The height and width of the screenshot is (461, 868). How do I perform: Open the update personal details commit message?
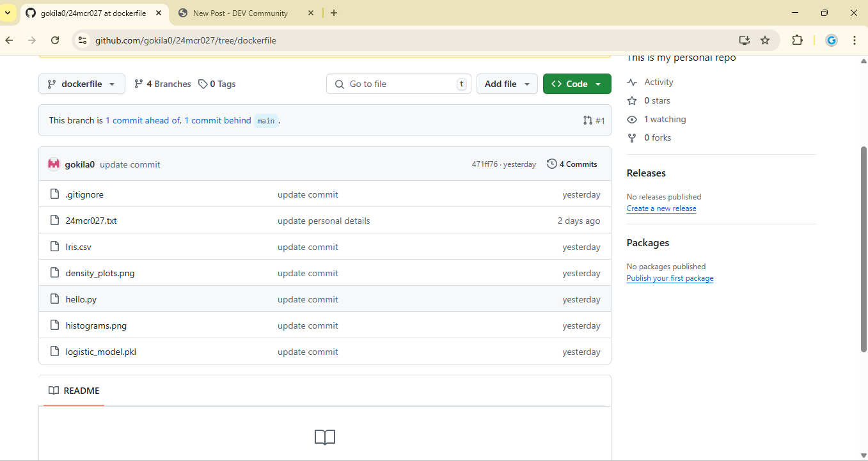coord(324,221)
